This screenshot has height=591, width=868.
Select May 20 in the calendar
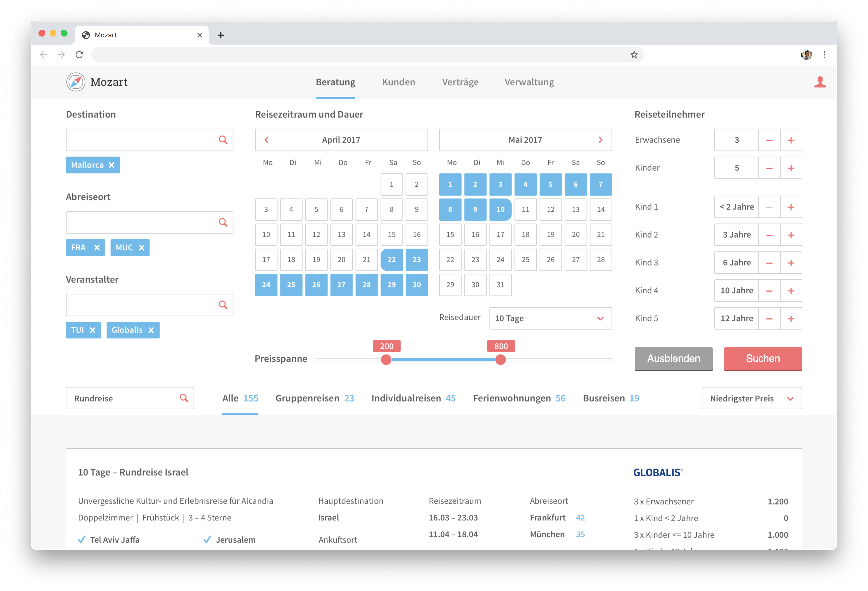576,235
